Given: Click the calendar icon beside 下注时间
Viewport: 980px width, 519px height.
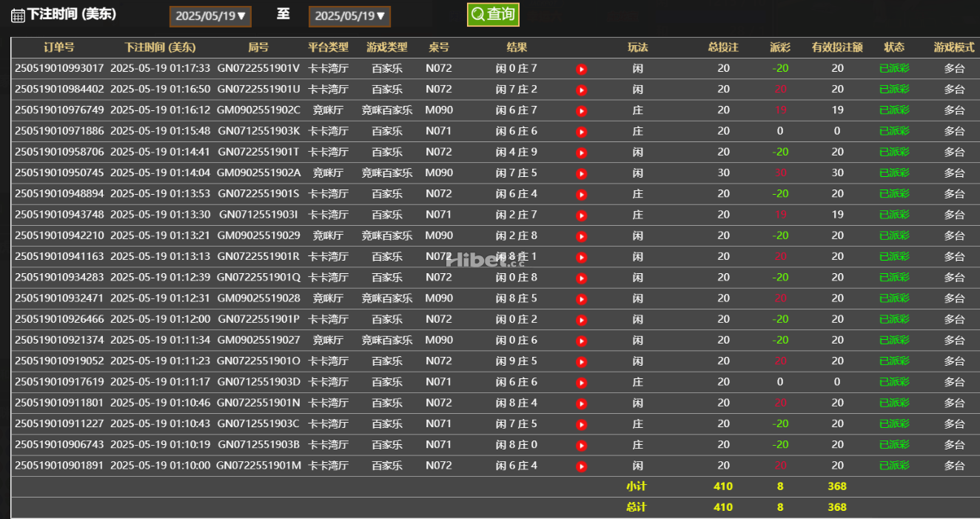Looking at the screenshot, I should (18, 15).
